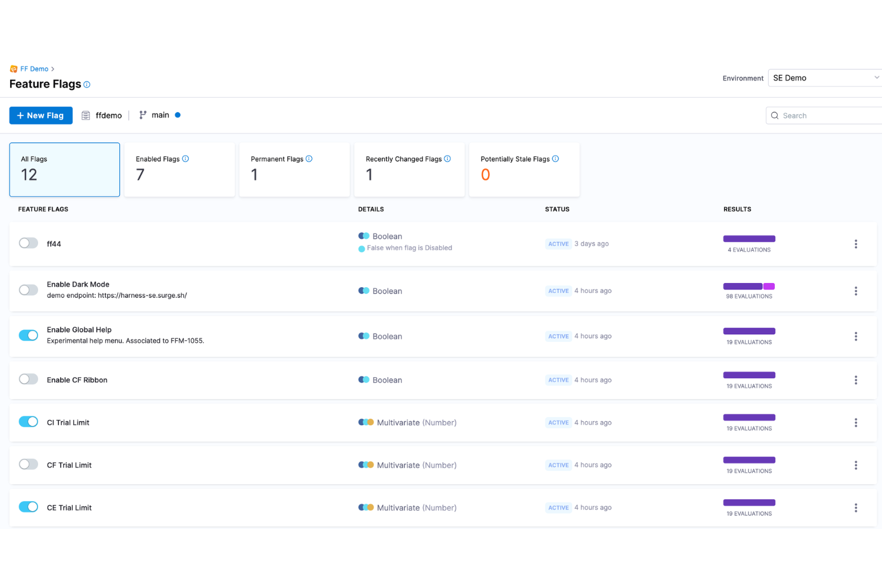
Task: Click Boolean type icon for Enable CF Ribbon
Action: point(364,379)
